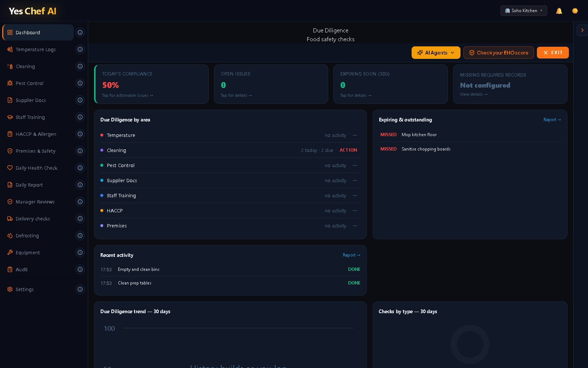Click the info icon beside Staff Training
This screenshot has height=368, width=588.
click(80, 117)
